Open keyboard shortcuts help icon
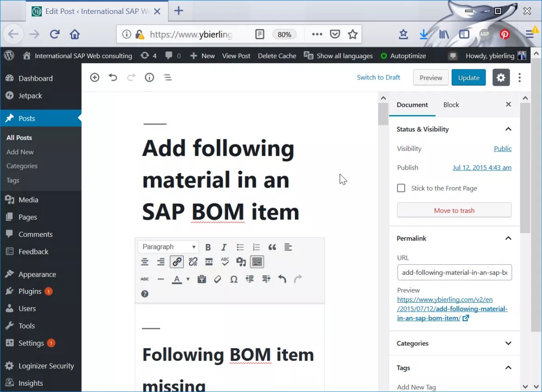The image size is (542, 392). pos(145,294)
